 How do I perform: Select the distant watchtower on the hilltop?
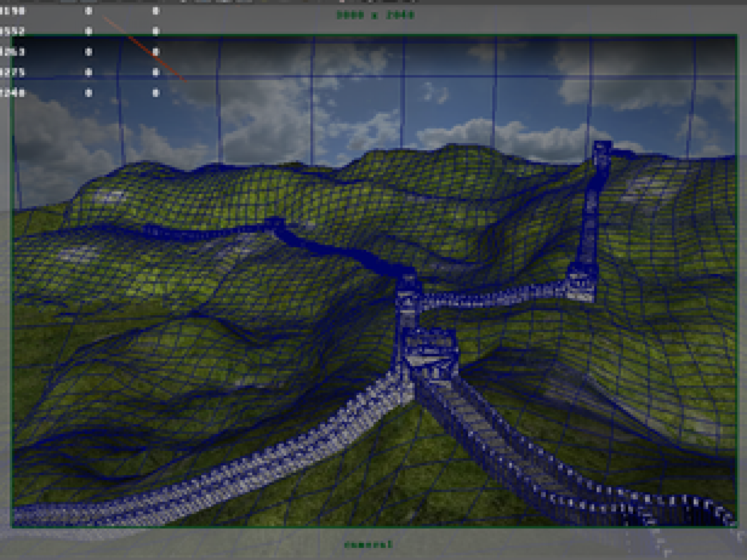point(602,159)
